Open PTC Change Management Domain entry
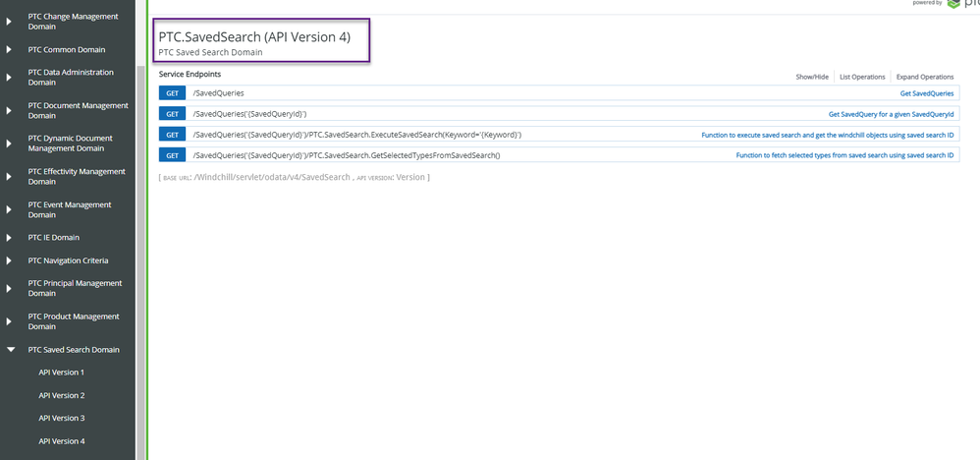The image size is (980, 460). pyautogui.click(x=73, y=22)
